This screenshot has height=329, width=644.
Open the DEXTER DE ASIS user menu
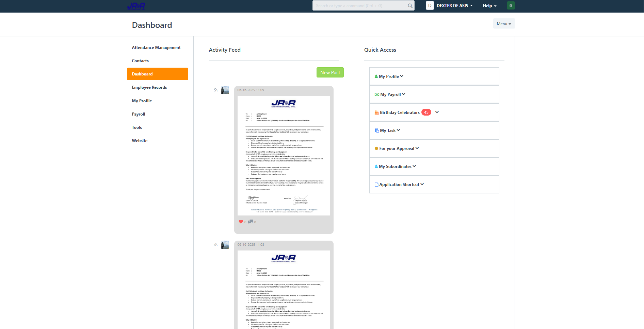[x=454, y=6]
